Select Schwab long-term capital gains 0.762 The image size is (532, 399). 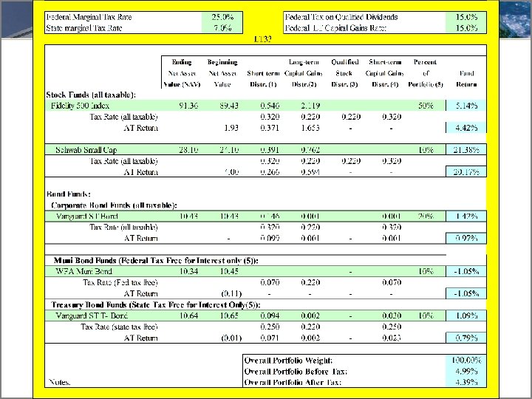[310, 149]
